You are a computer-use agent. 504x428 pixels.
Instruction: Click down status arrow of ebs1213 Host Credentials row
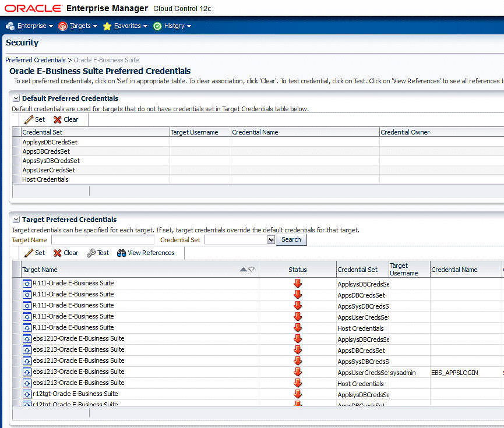pyautogui.click(x=298, y=383)
